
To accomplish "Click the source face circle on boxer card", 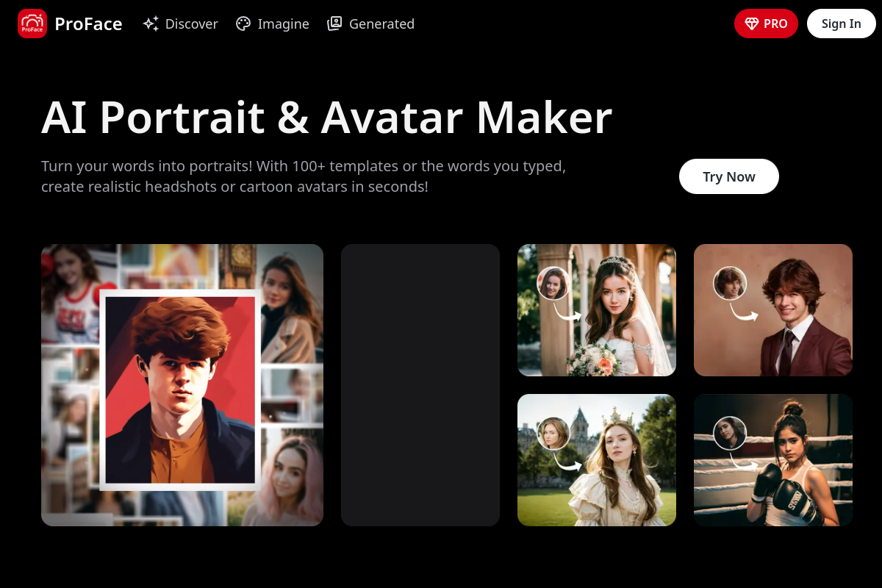I will pos(730,433).
